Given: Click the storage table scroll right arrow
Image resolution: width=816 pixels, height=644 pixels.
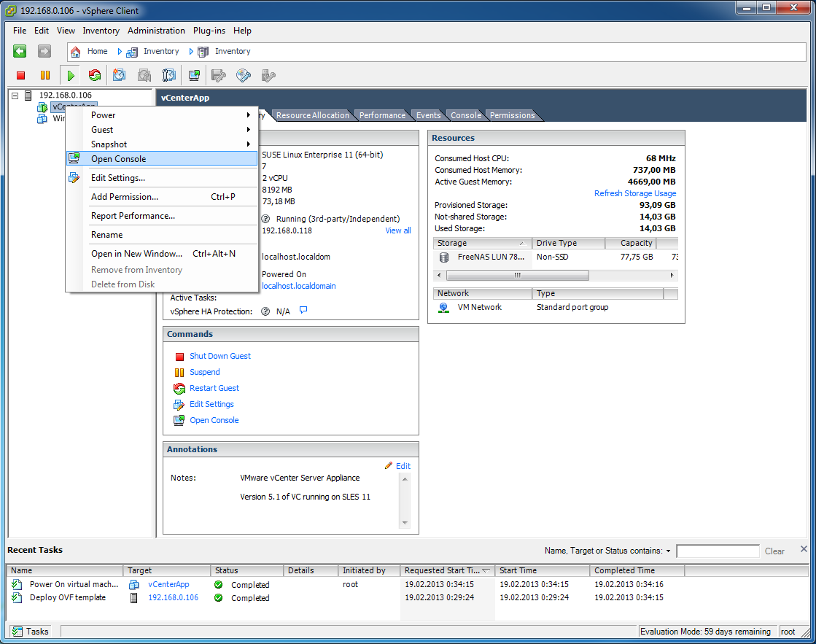Looking at the screenshot, I should click(x=672, y=275).
